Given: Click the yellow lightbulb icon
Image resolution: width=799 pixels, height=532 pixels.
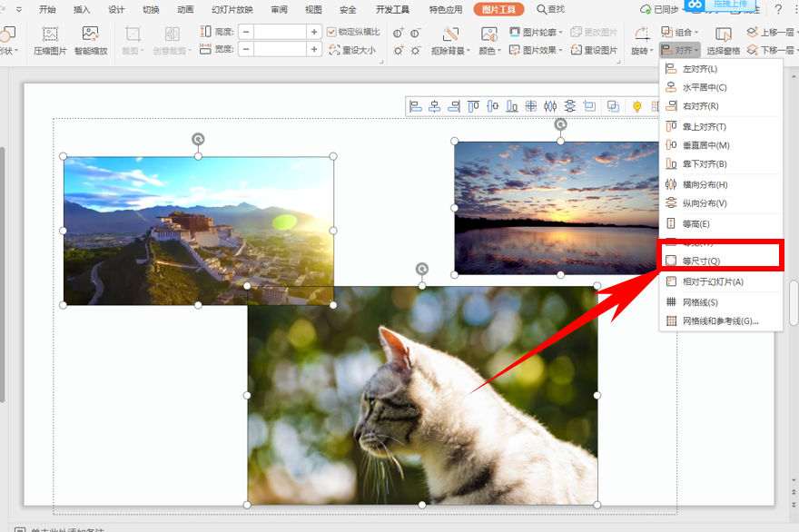Looking at the screenshot, I should pyautogui.click(x=637, y=106).
